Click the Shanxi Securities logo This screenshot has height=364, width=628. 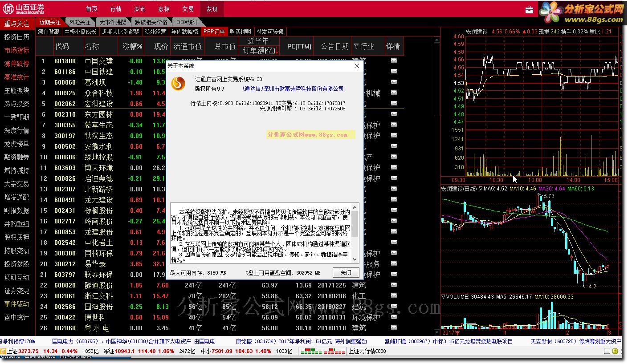(24, 9)
